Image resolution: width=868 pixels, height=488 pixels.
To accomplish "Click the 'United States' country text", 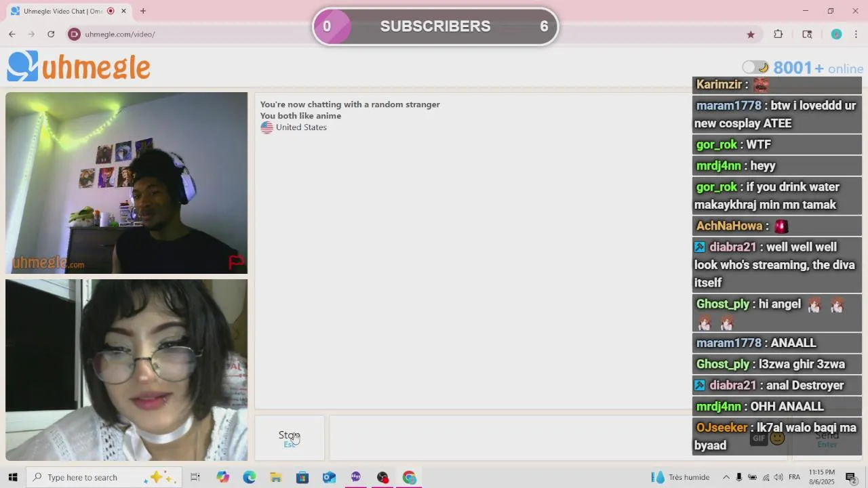I will tap(301, 127).
